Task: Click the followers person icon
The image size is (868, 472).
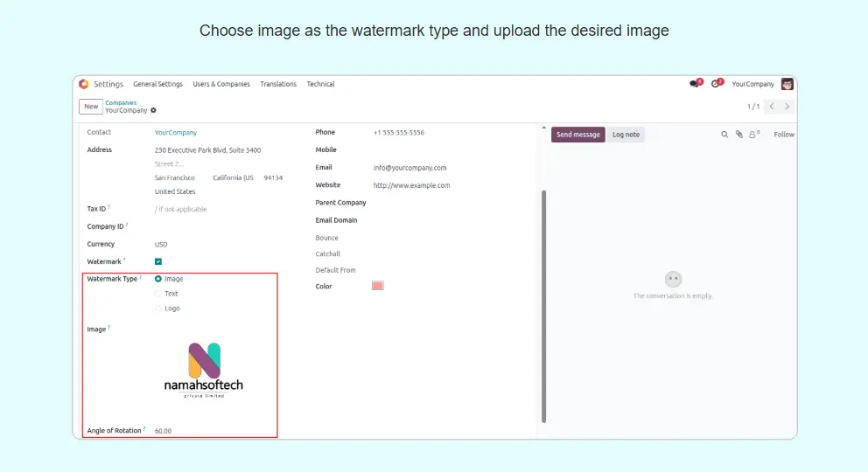Action: point(753,135)
